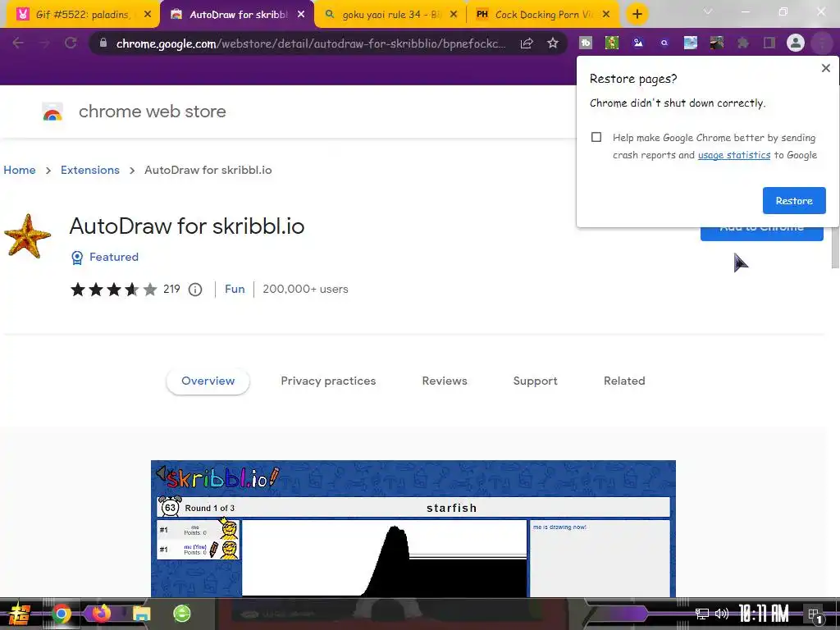
Task: Open the Start menu on the taskbar
Action: (19, 614)
